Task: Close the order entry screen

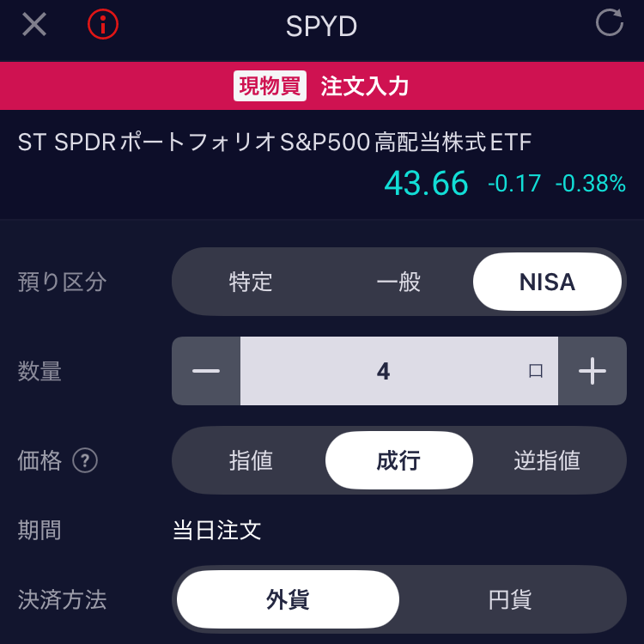Action: point(34,24)
